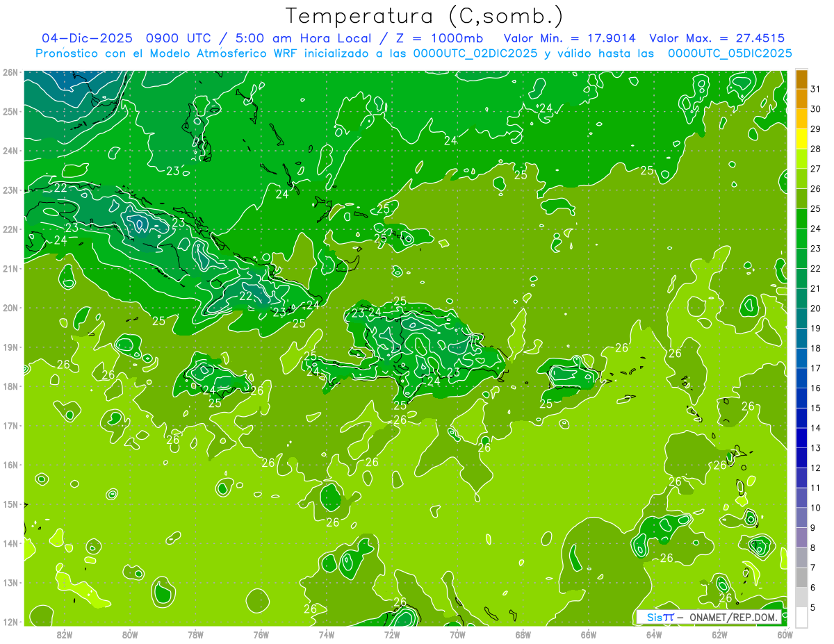834x644 pixels.
Task: Click the 14N latitude axis label
Action: 10,543
